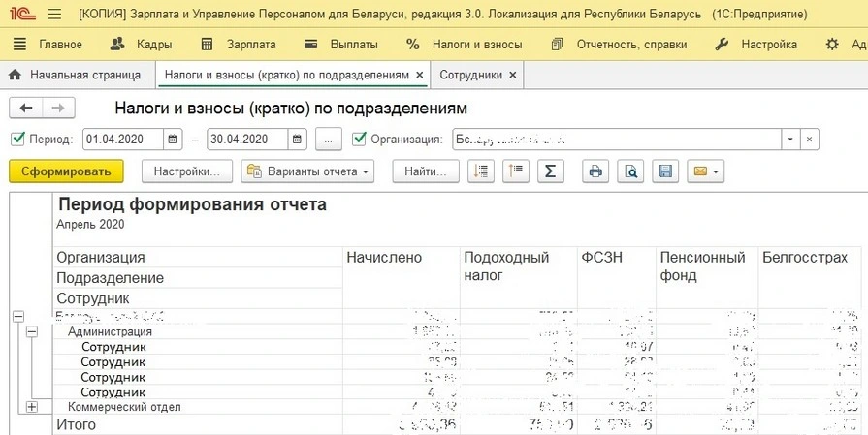Click the print report icon
Viewport: 868px width, 435px height.
pyautogui.click(x=595, y=171)
